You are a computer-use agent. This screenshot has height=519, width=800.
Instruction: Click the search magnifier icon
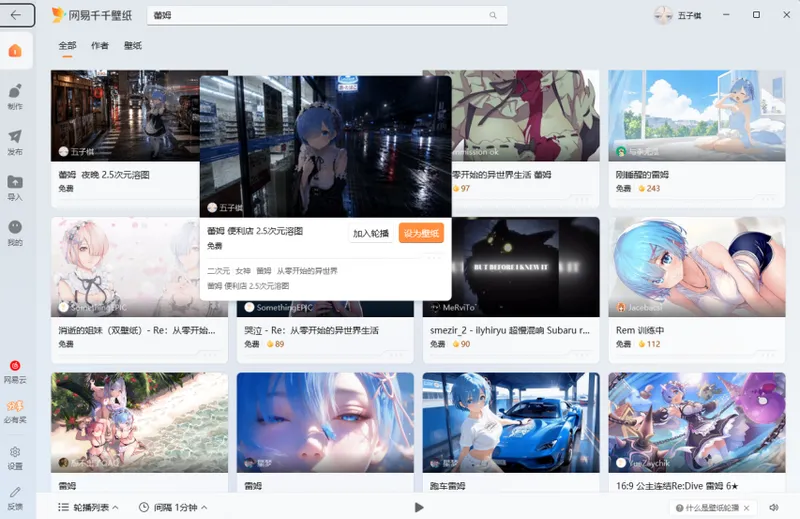click(x=493, y=15)
